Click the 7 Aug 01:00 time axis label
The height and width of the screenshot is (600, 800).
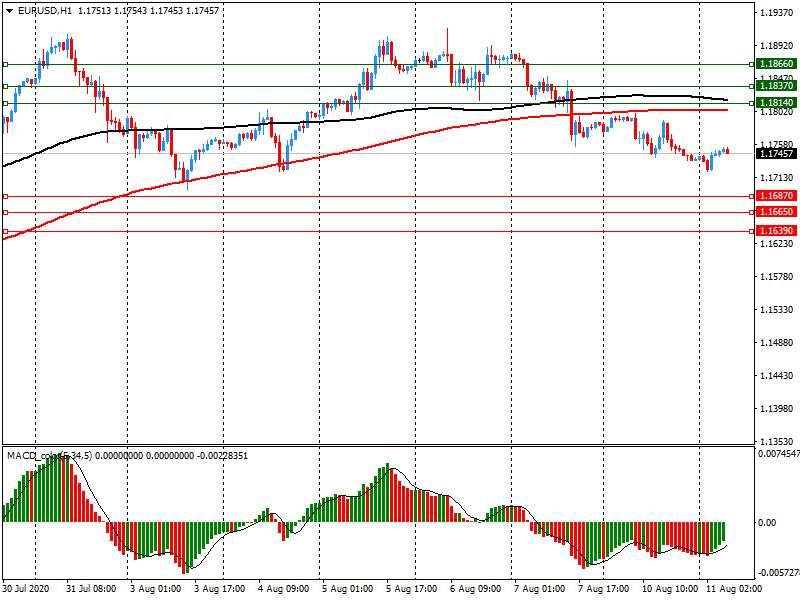pyautogui.click(x=540, y=589)
